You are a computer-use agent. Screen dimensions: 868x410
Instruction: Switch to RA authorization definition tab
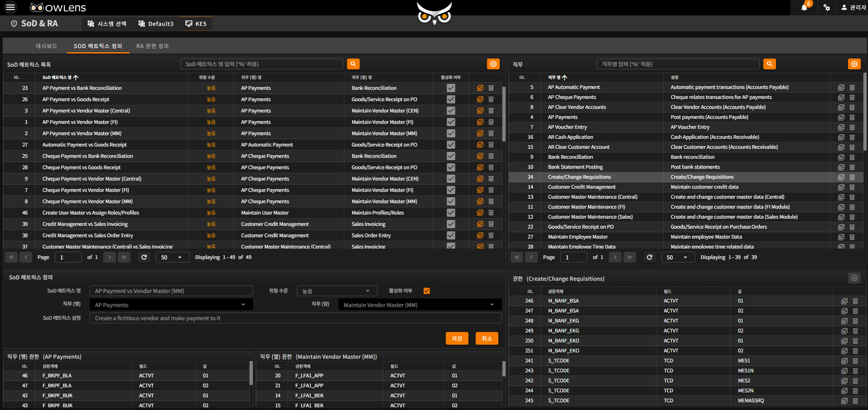click(153, 46)
